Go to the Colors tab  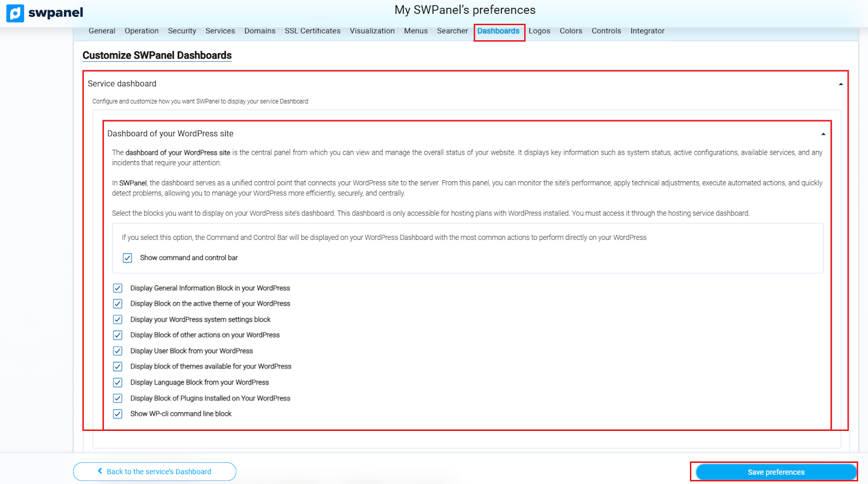click(x=571, y=31)
